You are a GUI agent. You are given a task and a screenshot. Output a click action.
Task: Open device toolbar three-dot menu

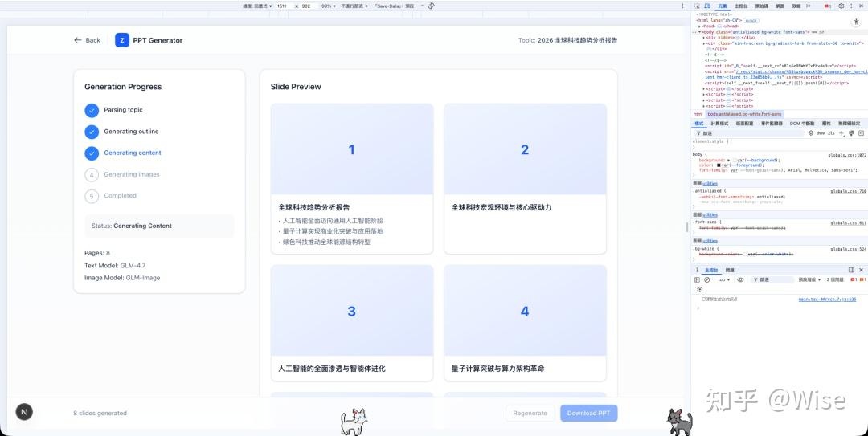click(x=682, y=6)
